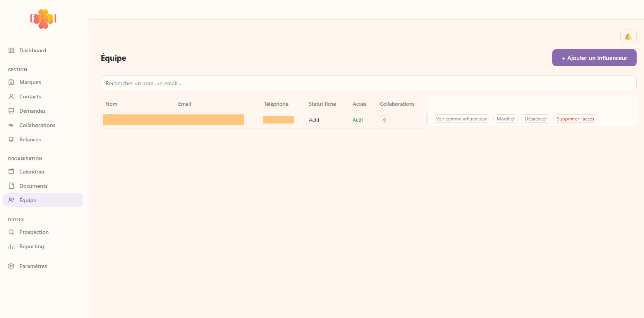Click the Marques icon
Viewport: 644px width, 318px height.
[11, 82]
